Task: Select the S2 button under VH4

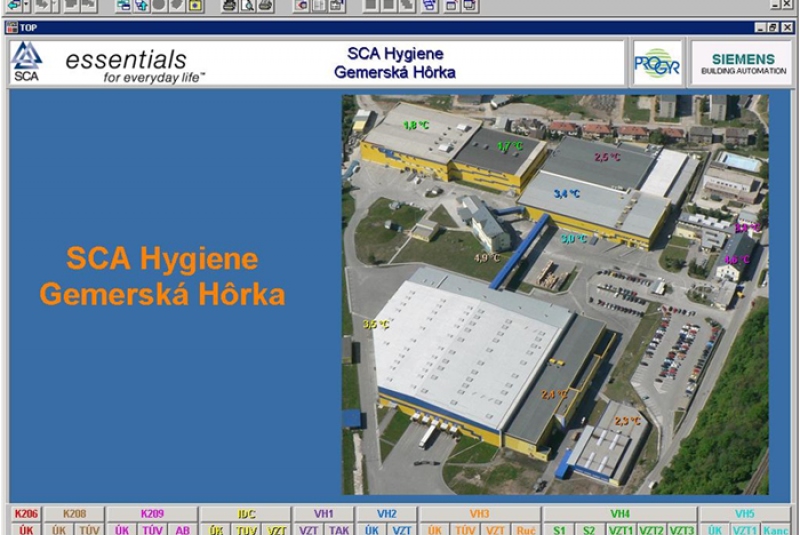Action: click(589, 529)
